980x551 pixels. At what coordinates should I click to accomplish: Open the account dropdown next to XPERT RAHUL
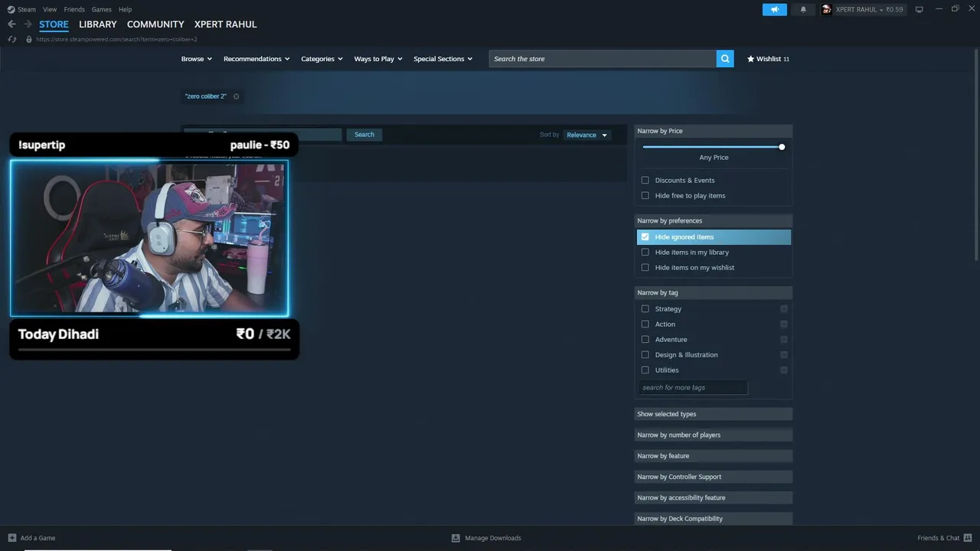tap(881, 9)
